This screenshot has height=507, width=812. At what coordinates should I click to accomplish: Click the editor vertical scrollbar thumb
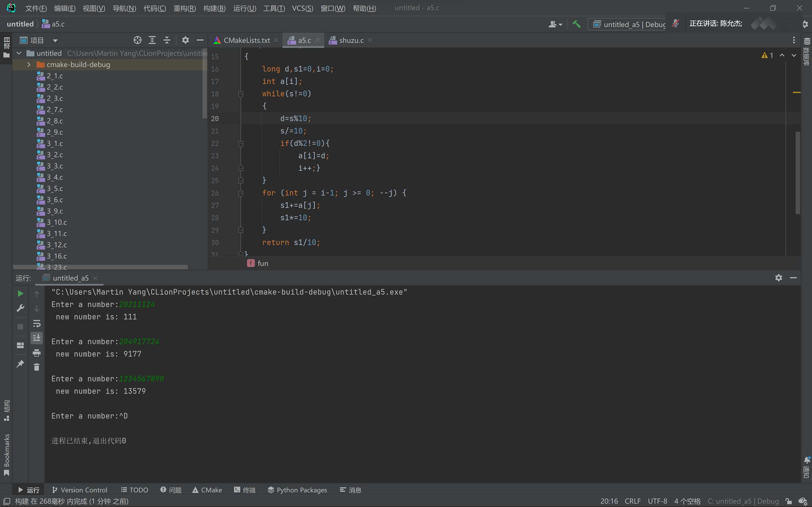pos(798,173)
